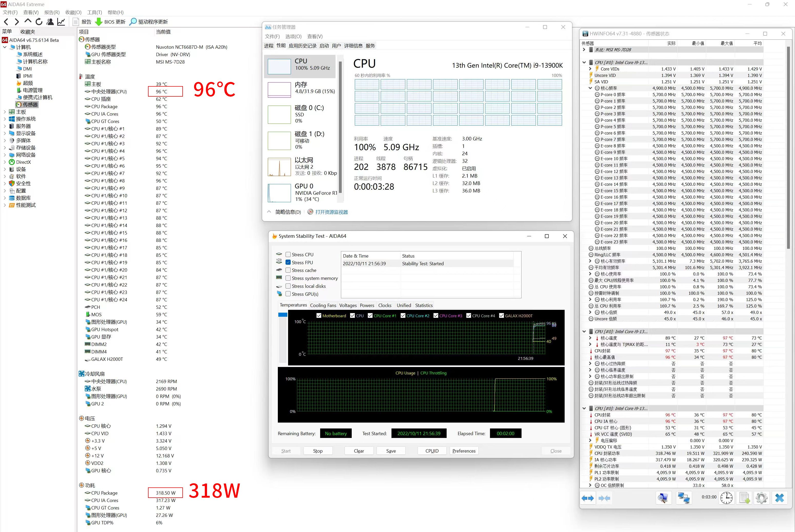Switch to the Cooling Fans tab
795x532 pixels.
coord(323,305)
